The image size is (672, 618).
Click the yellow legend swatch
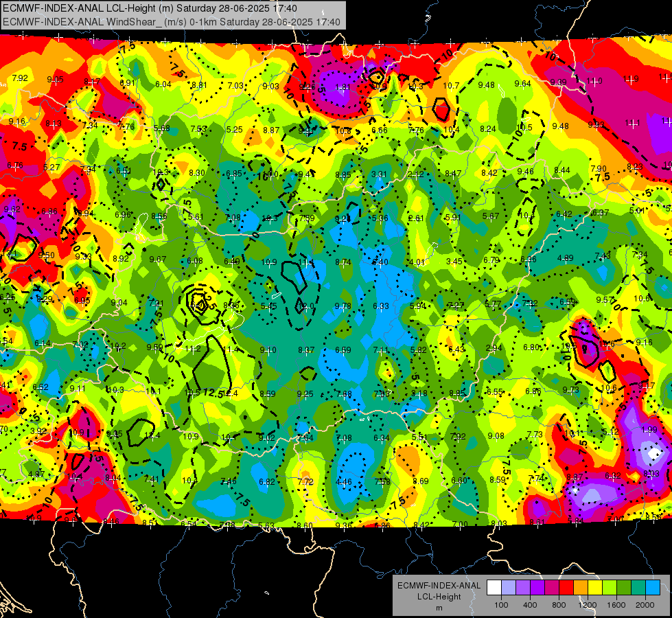click(x=595, y=588)
